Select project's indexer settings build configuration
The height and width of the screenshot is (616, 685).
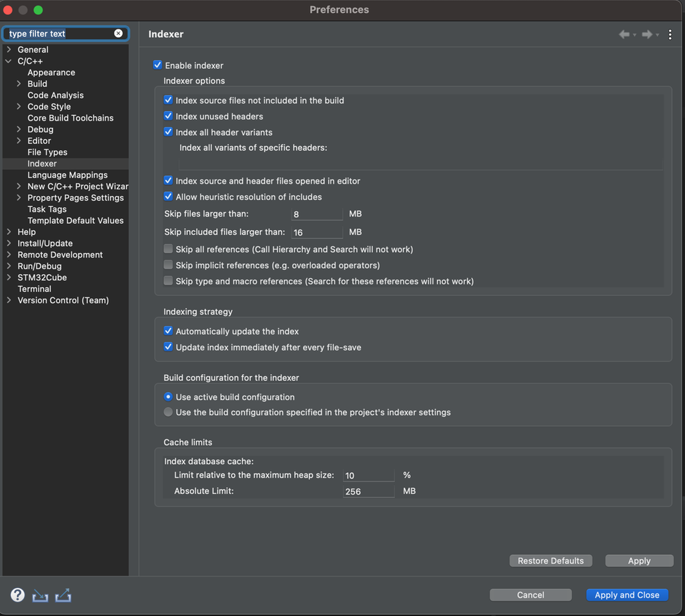click(x=168, y=412)
